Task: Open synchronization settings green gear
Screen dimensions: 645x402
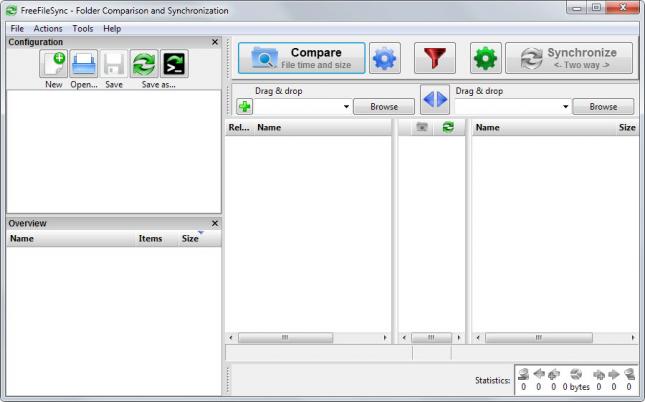Action: pos(486,60)
